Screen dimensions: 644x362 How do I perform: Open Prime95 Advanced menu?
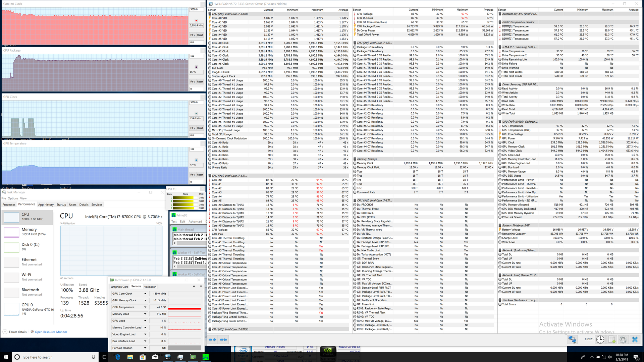point(195,222)
